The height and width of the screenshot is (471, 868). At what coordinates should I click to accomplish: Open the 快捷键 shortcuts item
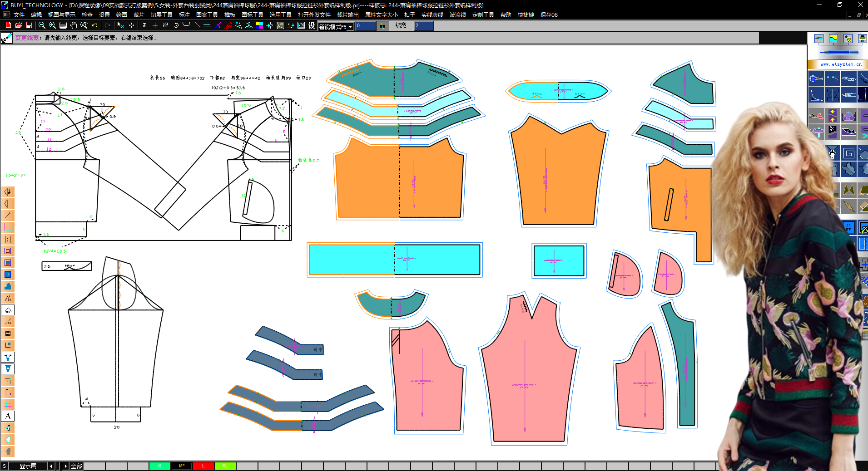(526, 15)
